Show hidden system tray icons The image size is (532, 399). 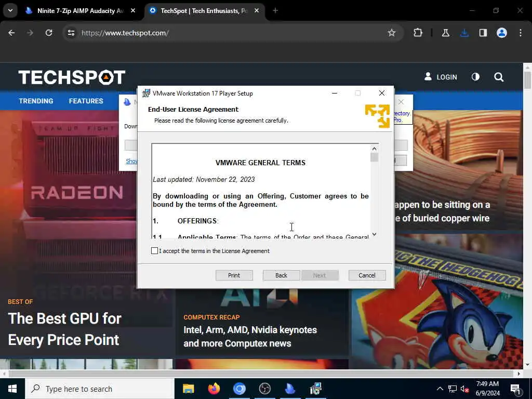pyautogui.click(x=440, y=389)
